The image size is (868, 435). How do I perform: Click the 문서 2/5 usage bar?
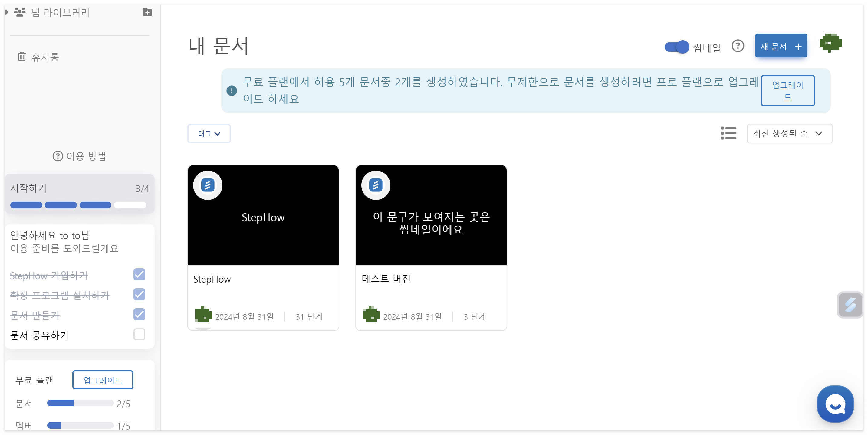[x=80, y=403]
